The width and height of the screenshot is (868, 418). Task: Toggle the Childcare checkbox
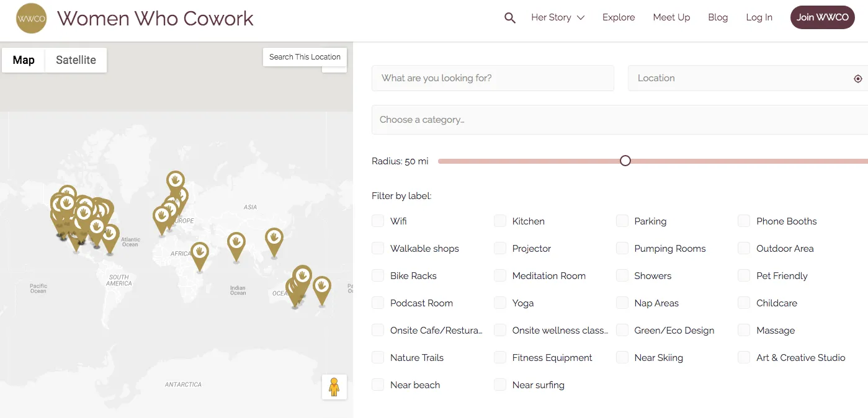pos(744,303)
